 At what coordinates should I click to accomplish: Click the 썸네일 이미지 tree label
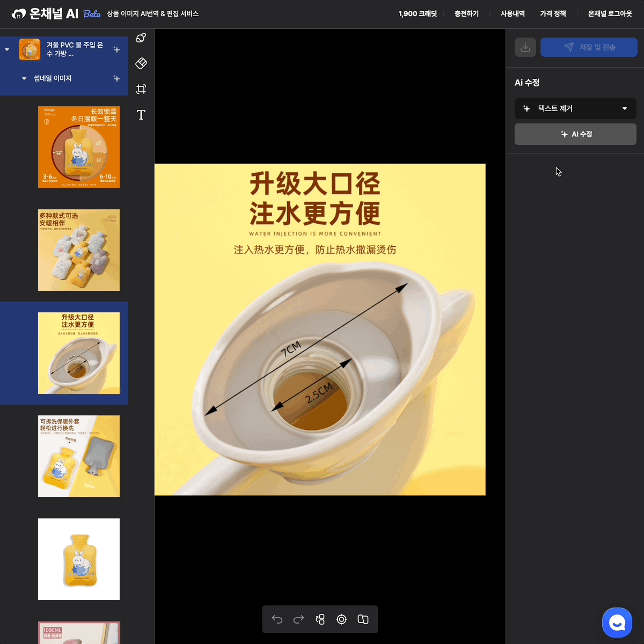click(x=53, y=78)
